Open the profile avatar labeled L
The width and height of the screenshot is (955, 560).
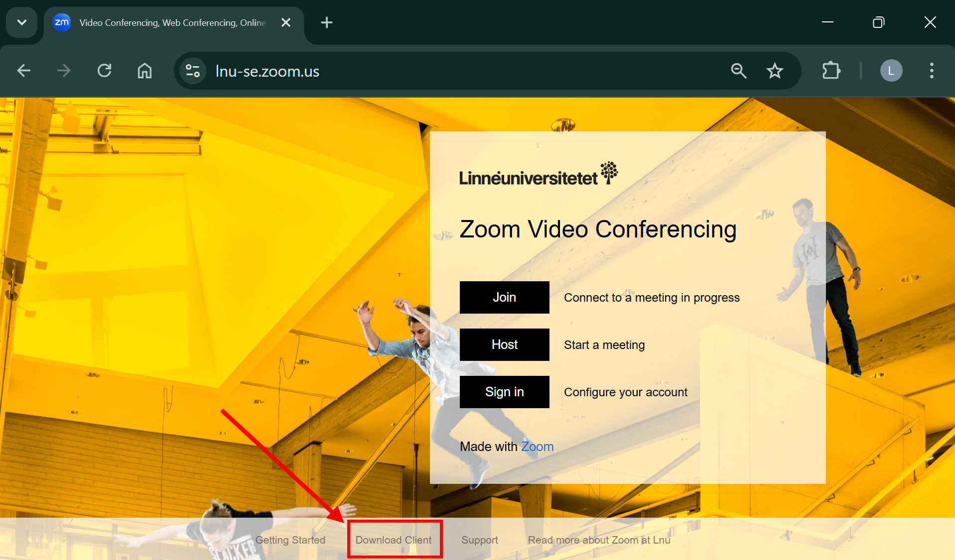pyautogui.click(x=891, y=71)
